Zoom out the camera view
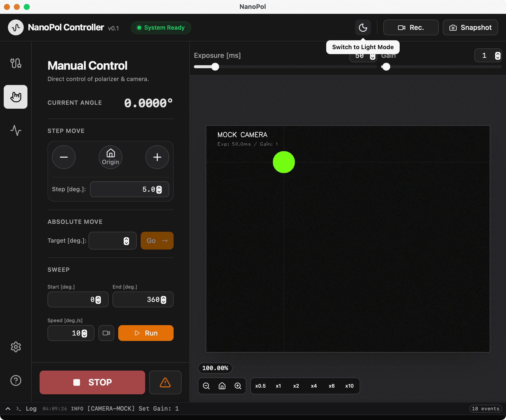The height and width of the screenshot is (420, 506). click(206, 386)
